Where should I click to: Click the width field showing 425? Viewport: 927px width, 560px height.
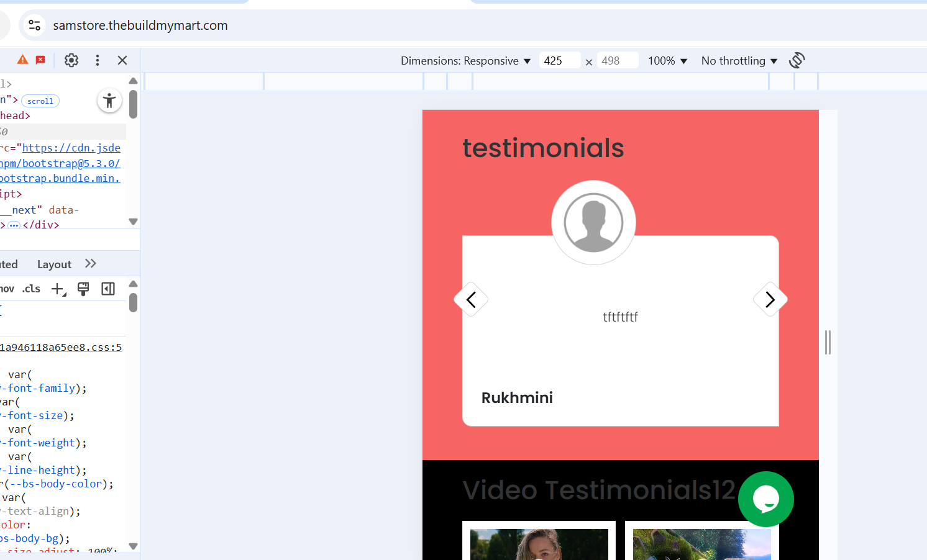tap(560, 60)
